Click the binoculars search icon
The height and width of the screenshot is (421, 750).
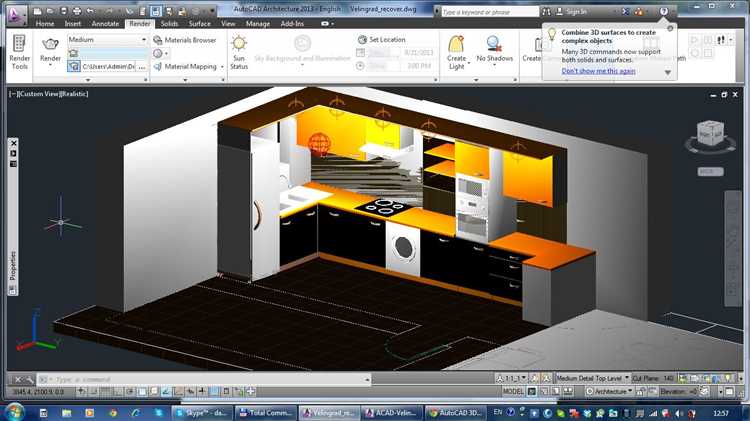pos(546,11)
